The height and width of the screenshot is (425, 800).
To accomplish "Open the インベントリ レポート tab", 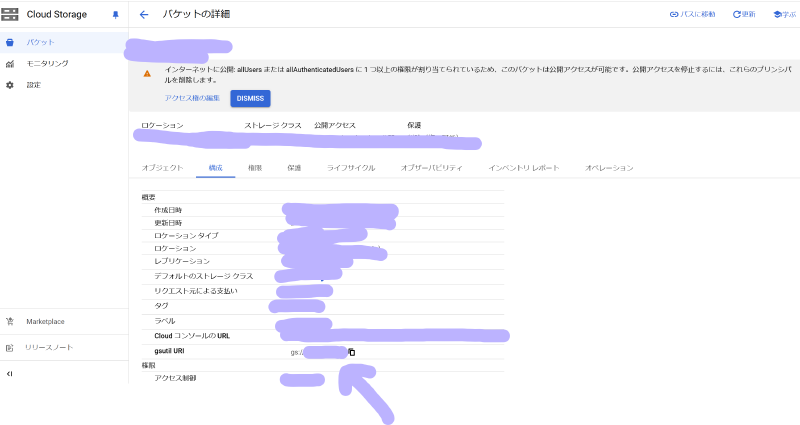I will (523, 168).
